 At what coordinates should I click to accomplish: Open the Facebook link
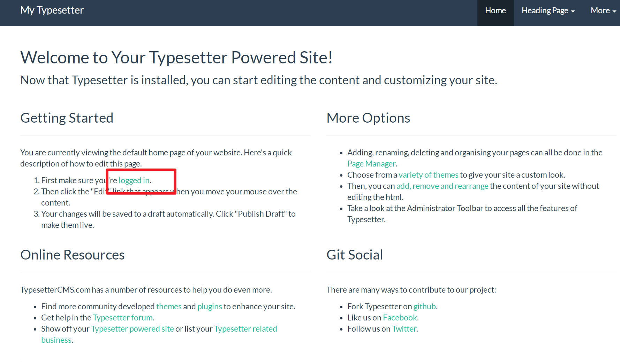click(400, 318)
